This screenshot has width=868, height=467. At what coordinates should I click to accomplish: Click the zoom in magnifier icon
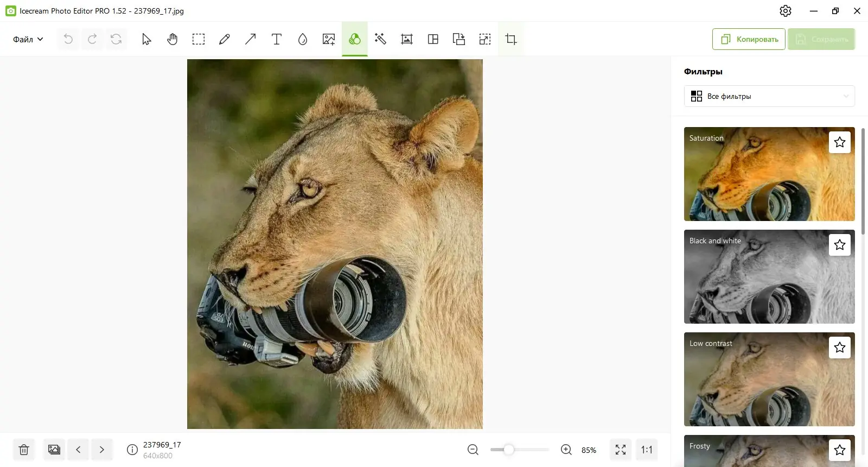click(566, 450)
